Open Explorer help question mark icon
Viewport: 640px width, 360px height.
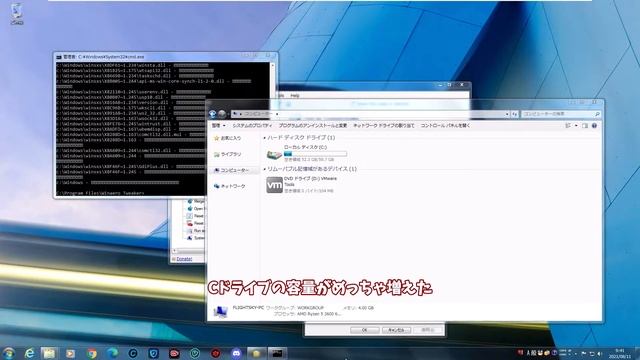tap(594, 126)
